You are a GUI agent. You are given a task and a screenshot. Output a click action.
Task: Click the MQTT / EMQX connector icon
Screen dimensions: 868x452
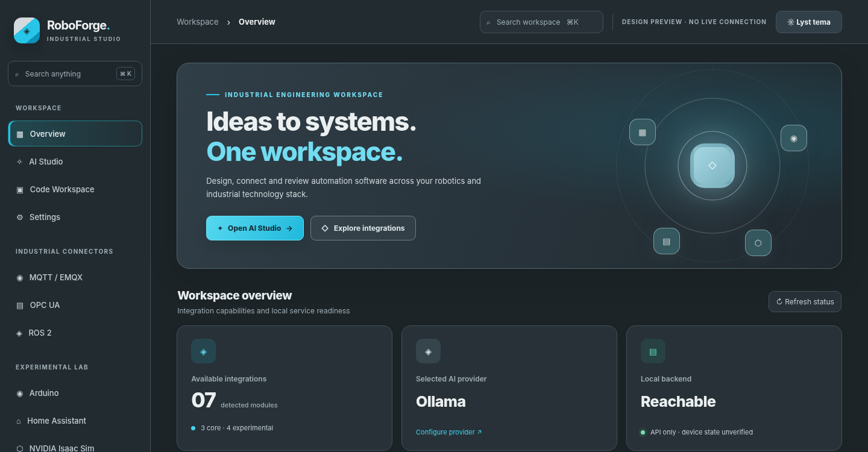pyautogui.click(x=20, y=278)
